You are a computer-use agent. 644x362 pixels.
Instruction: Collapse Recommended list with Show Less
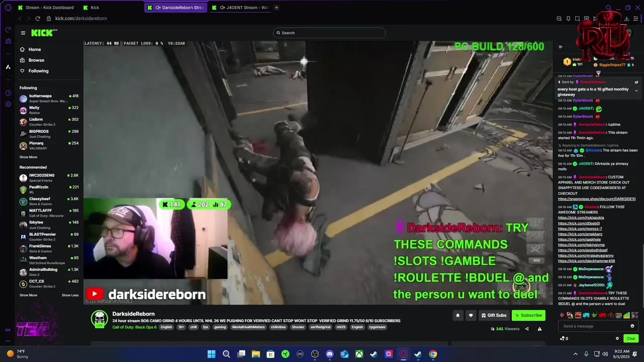point(70,295)
